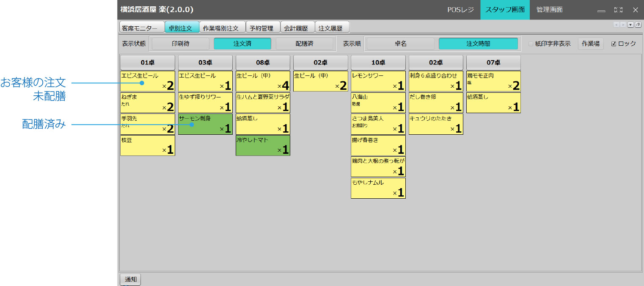Select 08卓 生ビール（中）×4 order
This screenshot has height=286, width=644.
[x=263, y=81]
